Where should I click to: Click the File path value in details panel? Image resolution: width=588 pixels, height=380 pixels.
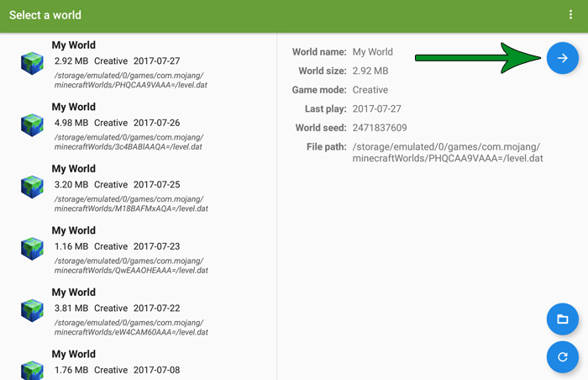[x=448, y=152]
